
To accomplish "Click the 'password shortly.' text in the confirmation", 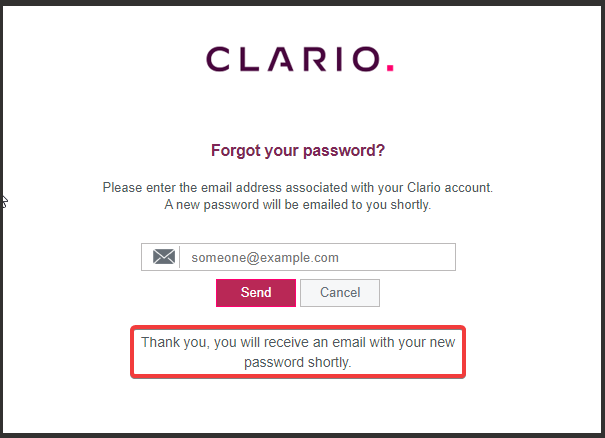I will pyautogui.click(x=298, y=362).
